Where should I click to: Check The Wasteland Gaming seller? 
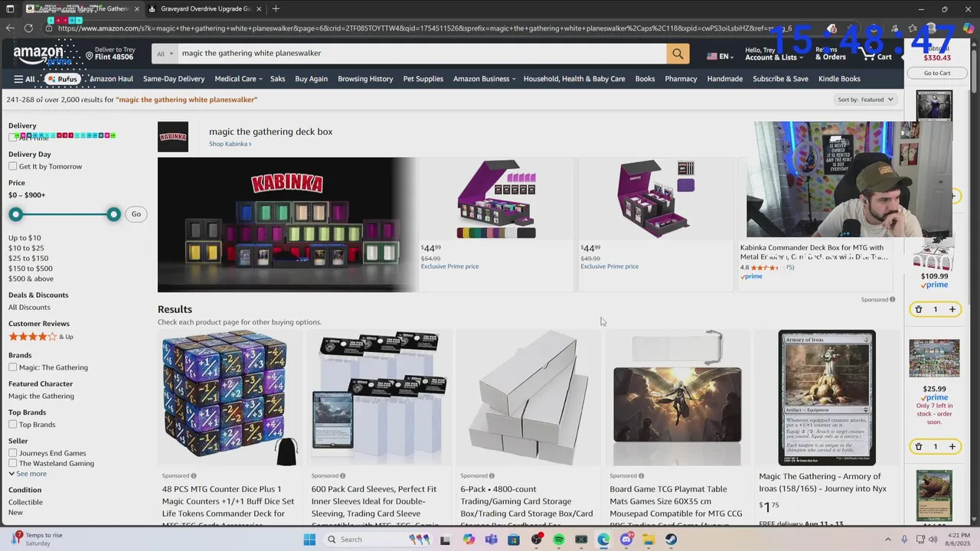[x=13, y=464]
